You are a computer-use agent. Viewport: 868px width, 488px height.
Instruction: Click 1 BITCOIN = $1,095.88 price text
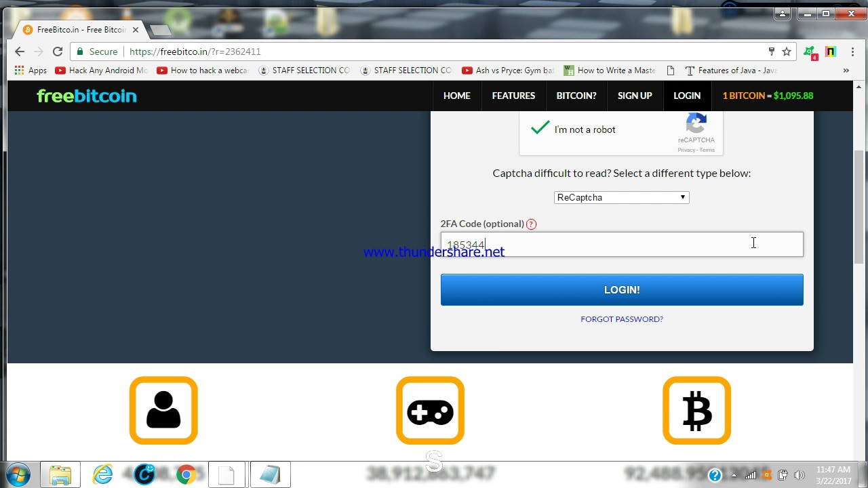tap(768, 96)
